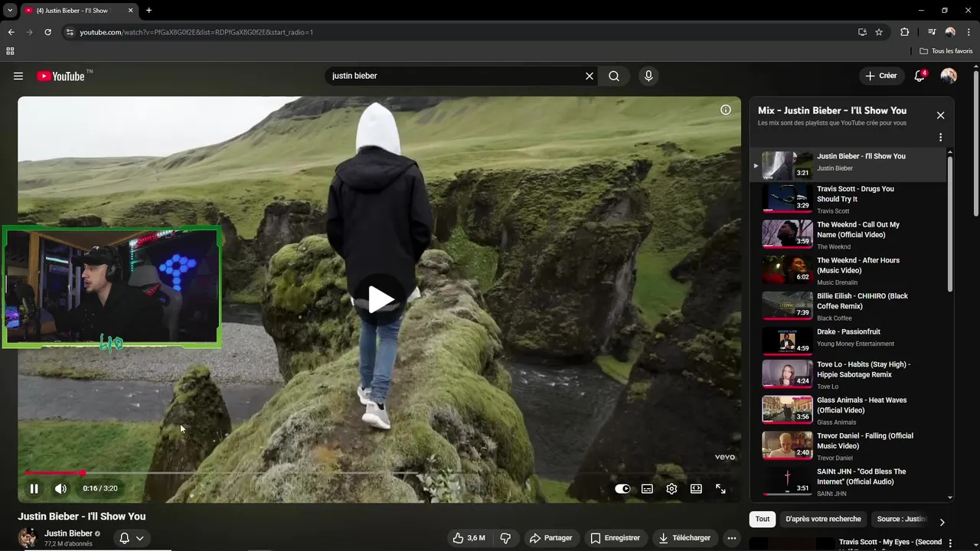Open Justin Bieber channel name link
Viewport: 980px width, 551px height.
(x=68, y=533)
